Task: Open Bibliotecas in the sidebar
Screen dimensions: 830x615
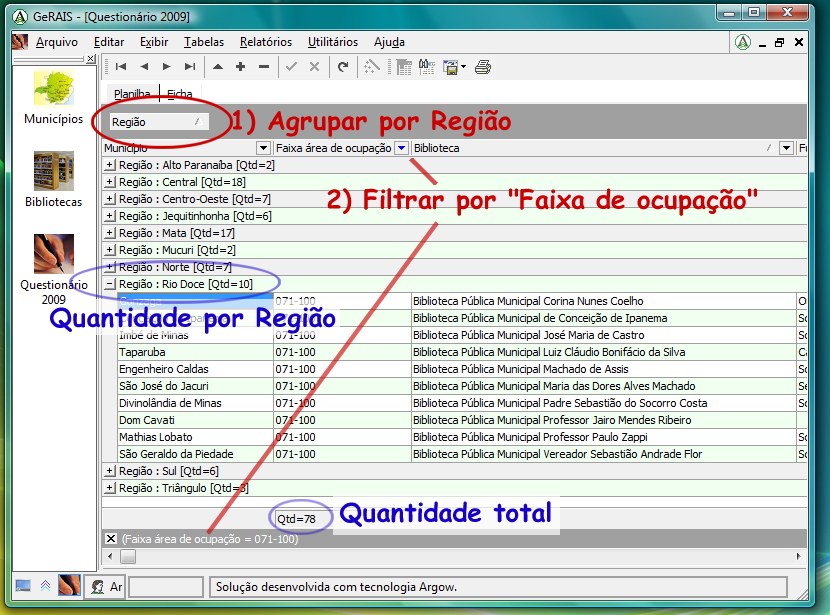Action: (x=53, y=180)
